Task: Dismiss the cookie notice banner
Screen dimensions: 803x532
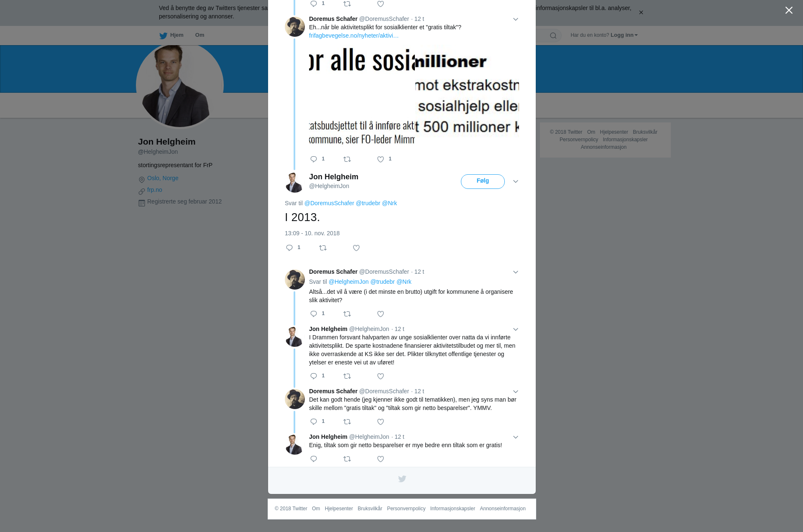Action: 641,13
